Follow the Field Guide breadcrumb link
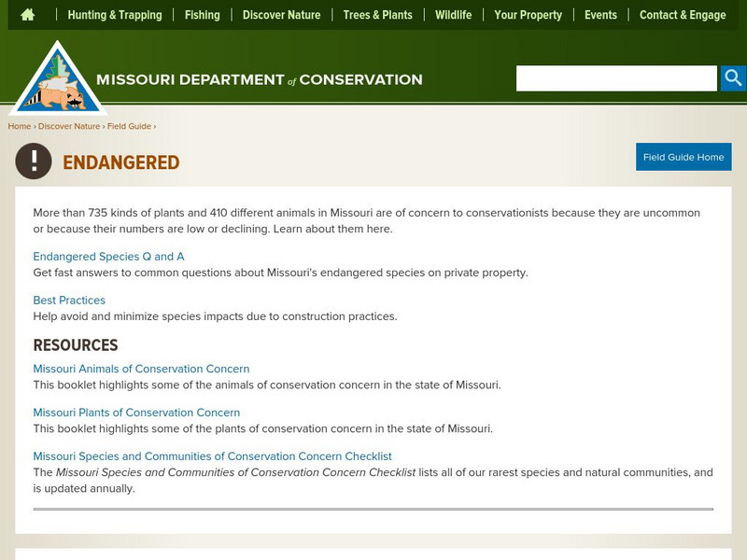Image resolution: width=747 pixels, height=560 pixels. click(129, 126)
